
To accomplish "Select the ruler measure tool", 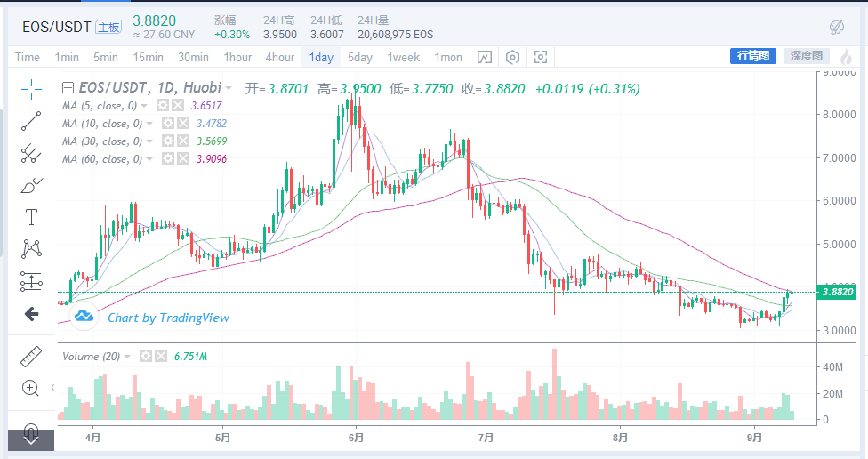I will pyautogui.click(x=31, y=357).
